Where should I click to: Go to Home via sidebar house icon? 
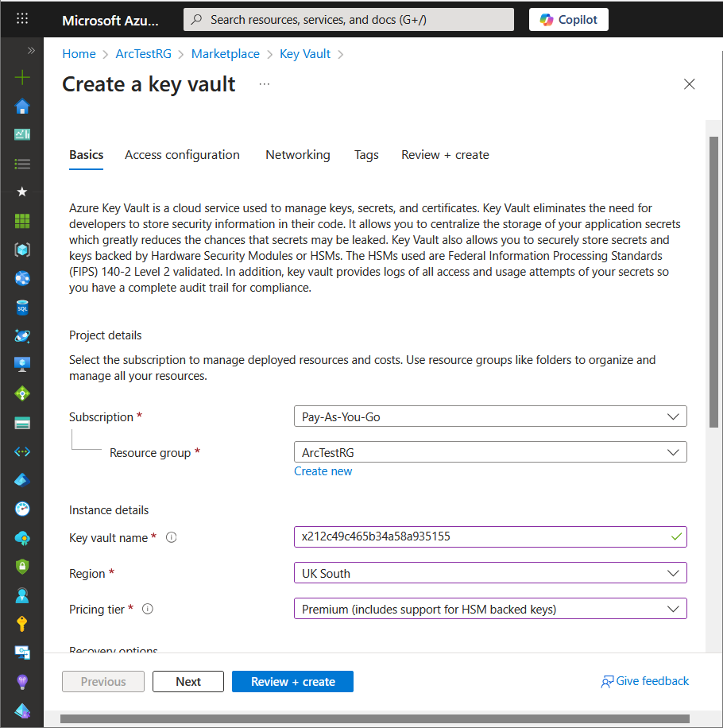tap(22, 106)
